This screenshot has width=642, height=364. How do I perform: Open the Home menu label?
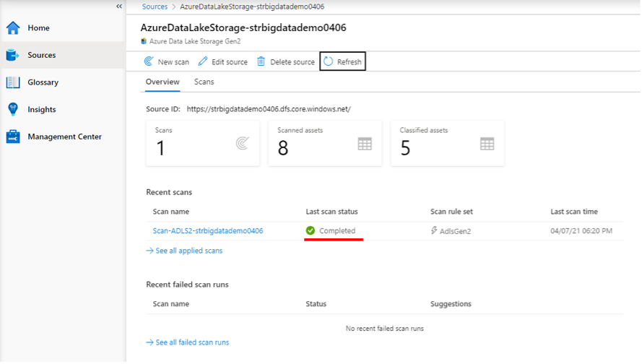click(x=38, y=28)
